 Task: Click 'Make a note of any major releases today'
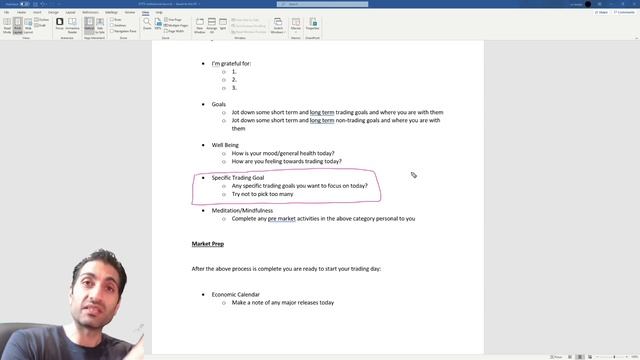click(x=283, y=302)
